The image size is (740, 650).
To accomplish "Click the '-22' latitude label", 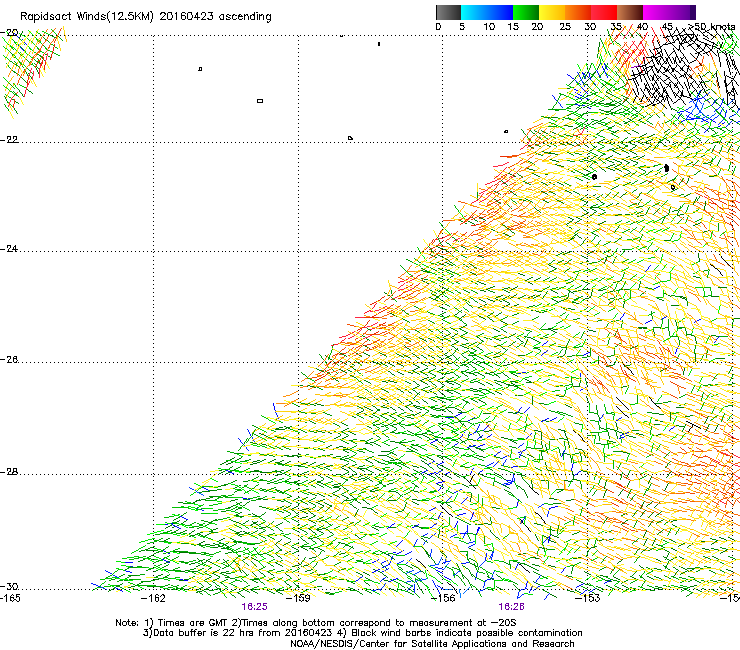I will coord(9,140).
